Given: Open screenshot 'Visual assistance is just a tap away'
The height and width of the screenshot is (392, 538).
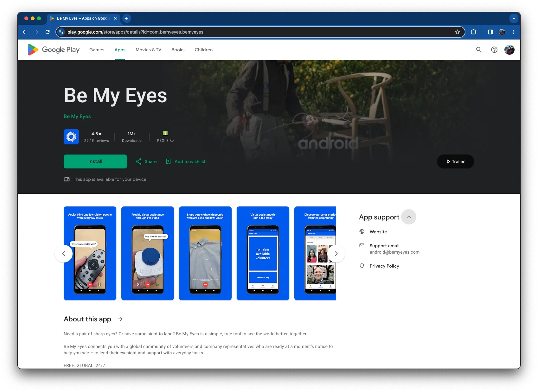Looking at the screenshot, I should [x=263, y=253].
